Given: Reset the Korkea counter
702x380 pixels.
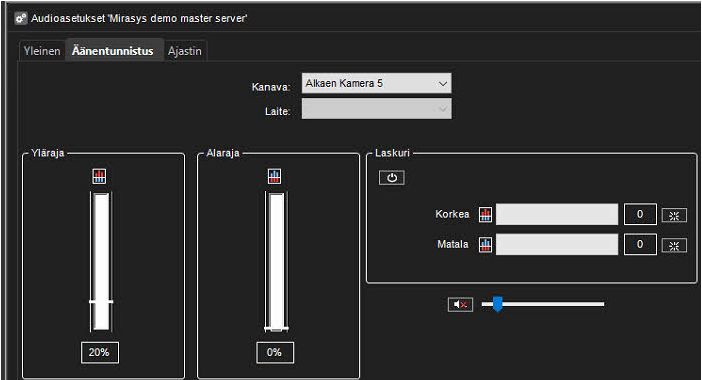Looking at the screenshot, I should tap(674, 216).
